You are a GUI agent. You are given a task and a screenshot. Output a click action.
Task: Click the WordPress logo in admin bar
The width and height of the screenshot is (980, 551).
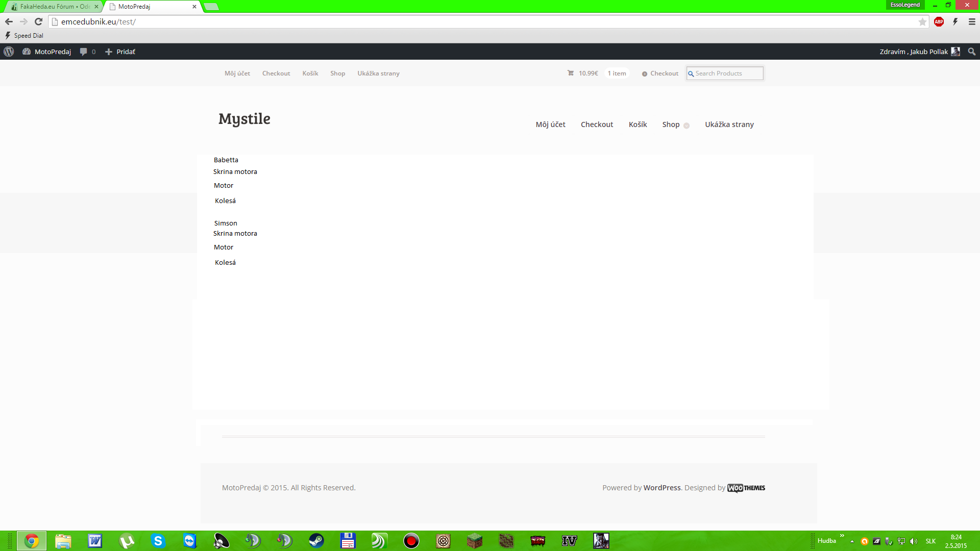pos(9,52)
